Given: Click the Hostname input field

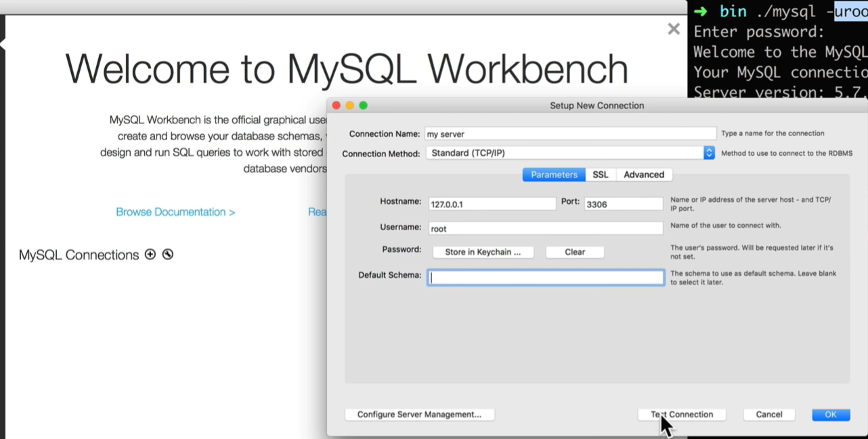Looking at the screenshot, I should [492, 204].
